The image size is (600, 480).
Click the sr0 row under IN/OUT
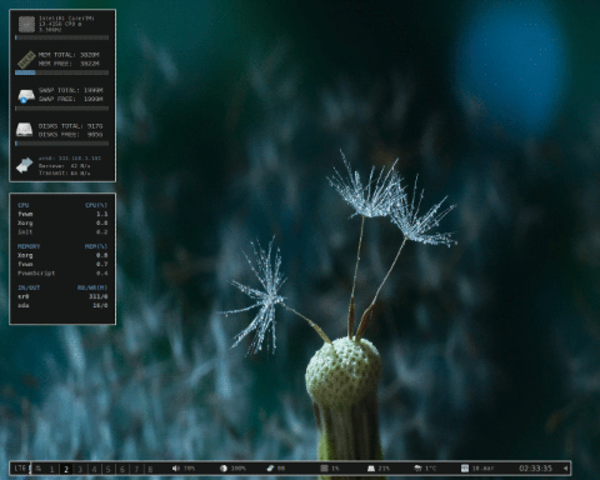tap(62, 297)
